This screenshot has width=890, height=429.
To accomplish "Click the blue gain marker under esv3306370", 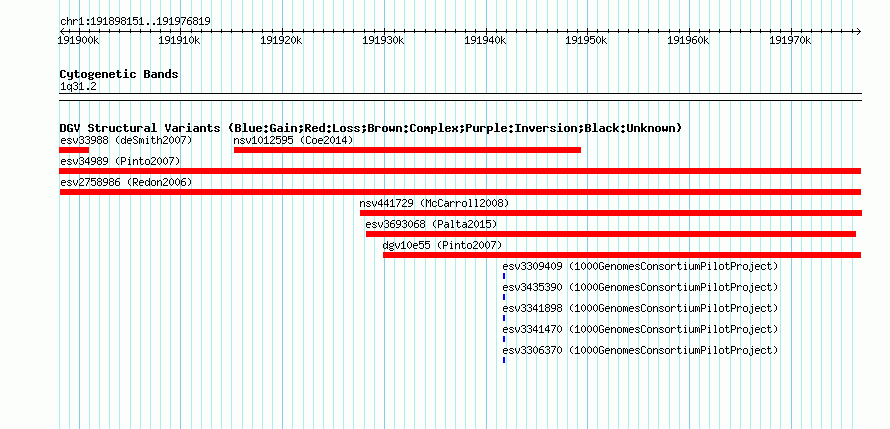I will tap(504, 360).
